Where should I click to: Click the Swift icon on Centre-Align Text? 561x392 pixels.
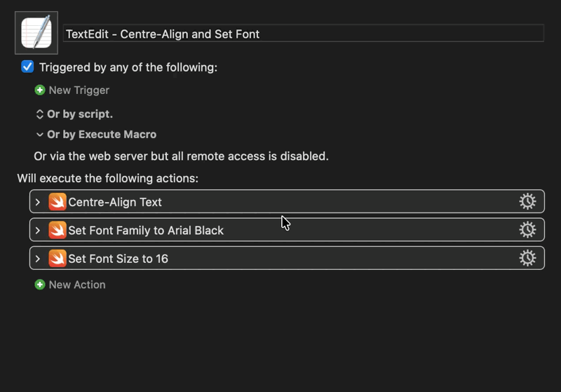[x=58, y=202]
